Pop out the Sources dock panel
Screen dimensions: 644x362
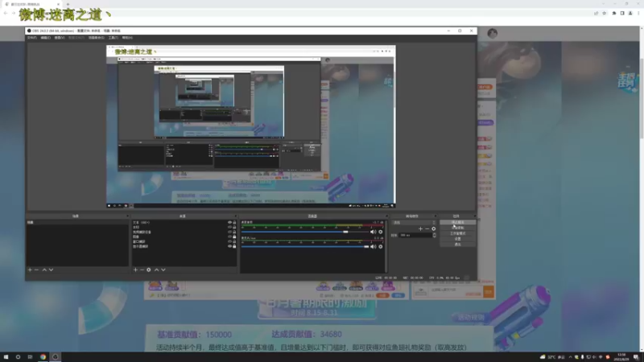click(235, 216)
